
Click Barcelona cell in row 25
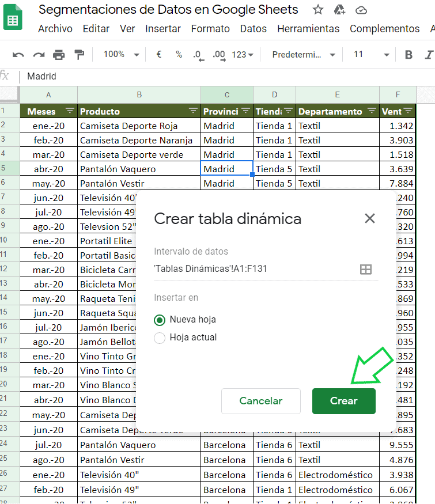coord(227,460)
